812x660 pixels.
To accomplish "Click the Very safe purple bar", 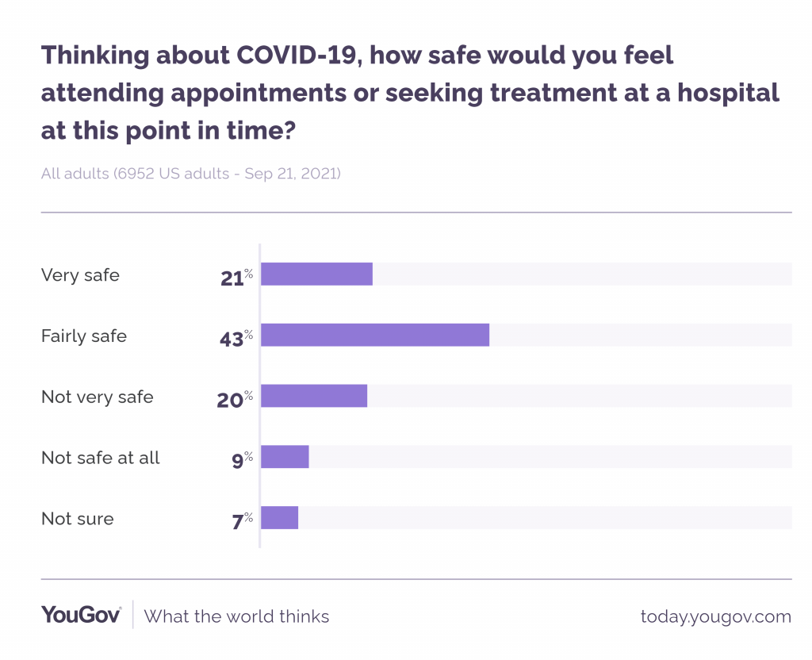I will point(316,274).
